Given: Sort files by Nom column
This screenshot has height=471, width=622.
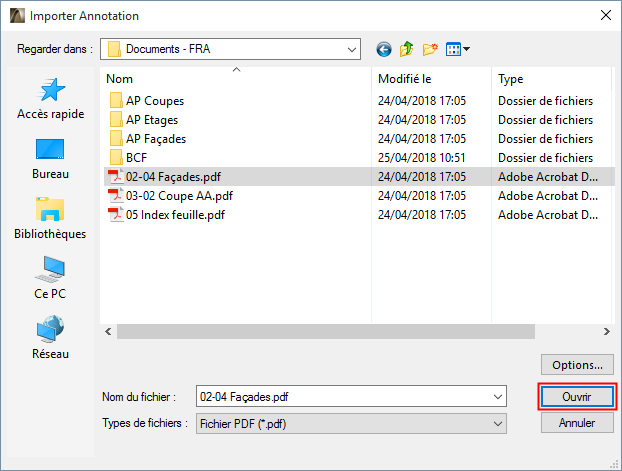Looking at the screenshot, I should 237,78.
